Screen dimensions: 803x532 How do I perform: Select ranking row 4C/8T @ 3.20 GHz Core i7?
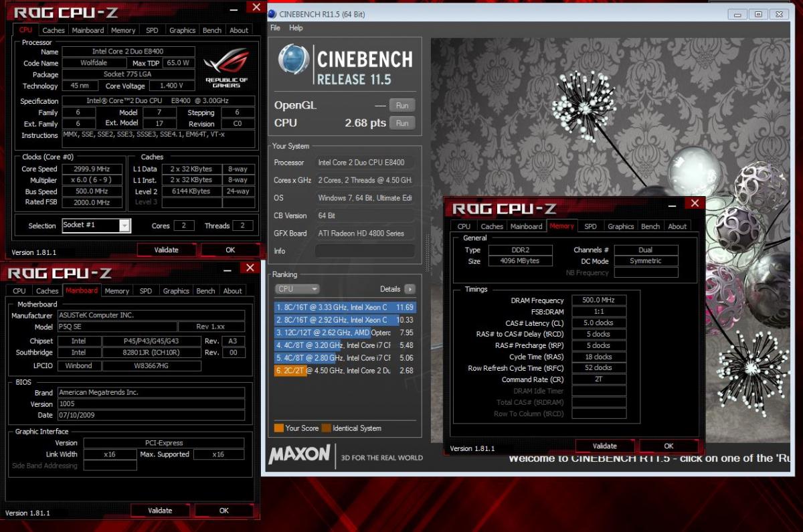(x=345, y=345)
